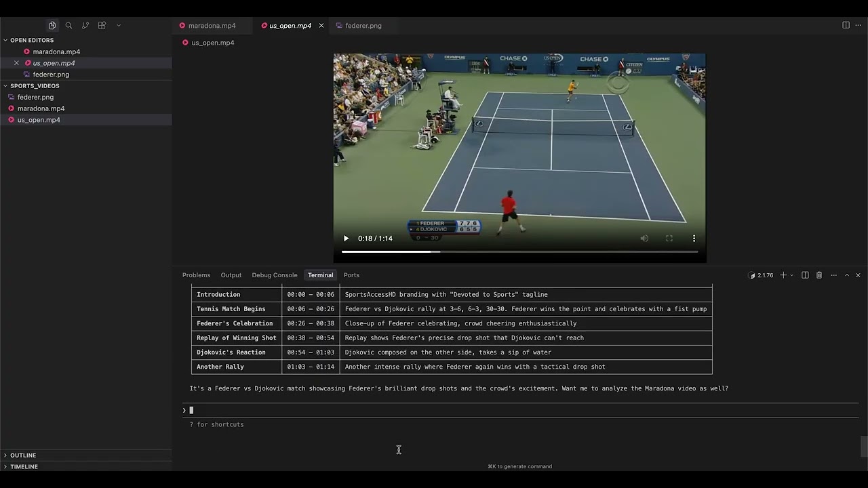Open new terminal launch profile dropdown
This screenshot has width=868, height=488.
(x=792, y=275)
